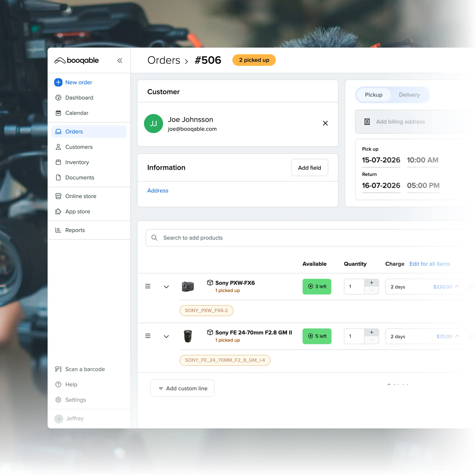Keep Pickup selected in the toggle
476x476 pixels.
[x=373, y=95]
